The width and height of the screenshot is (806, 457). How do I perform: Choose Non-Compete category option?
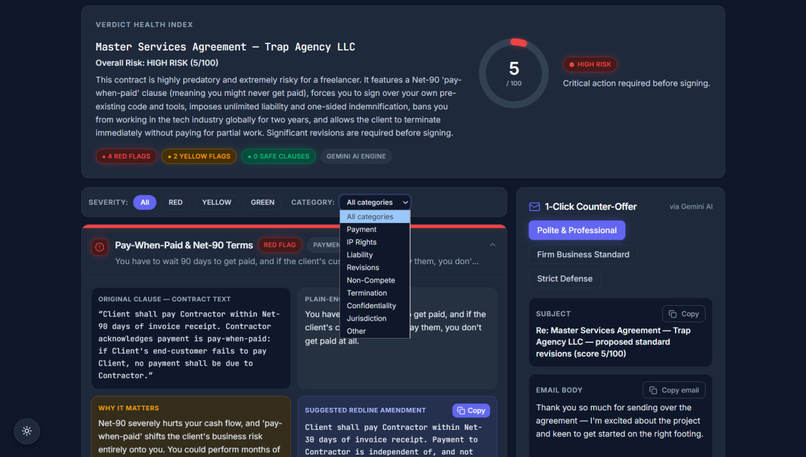click(x=375, y=280)
